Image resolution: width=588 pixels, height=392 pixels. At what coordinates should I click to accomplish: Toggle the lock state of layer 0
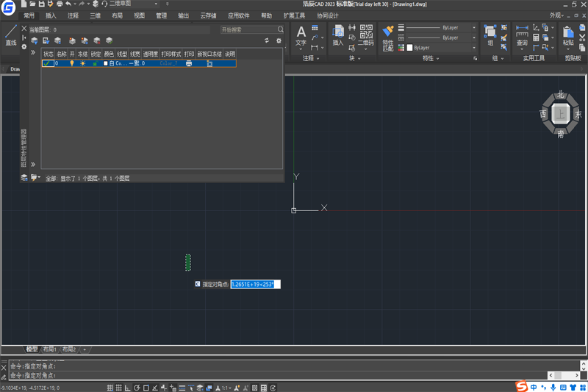point(95,64)
